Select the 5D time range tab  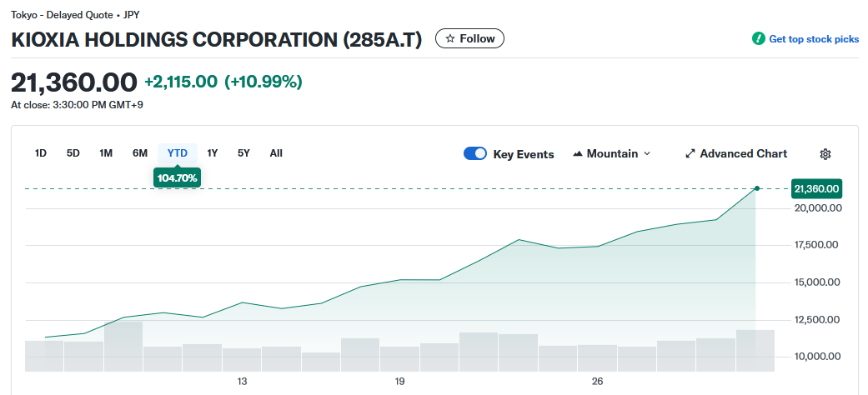[x=73, y=153]
